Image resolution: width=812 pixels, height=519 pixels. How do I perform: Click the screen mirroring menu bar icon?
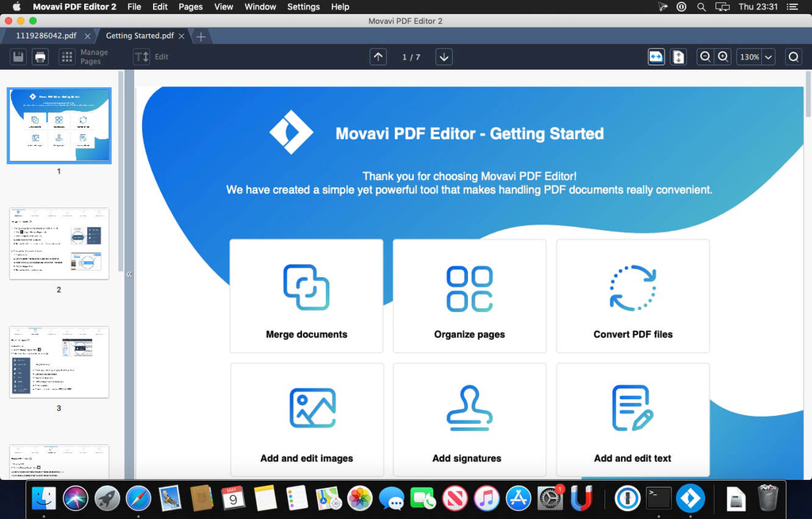coord(722,6)
